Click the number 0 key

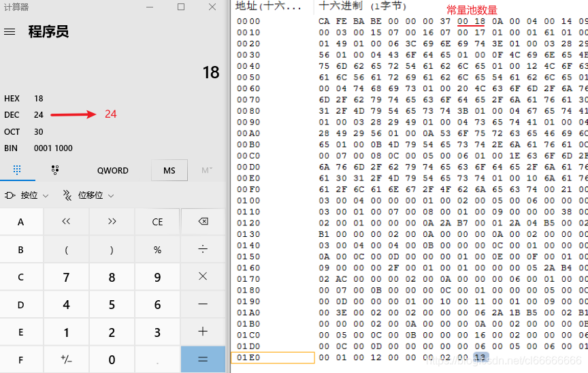click(x=112, y=360)
